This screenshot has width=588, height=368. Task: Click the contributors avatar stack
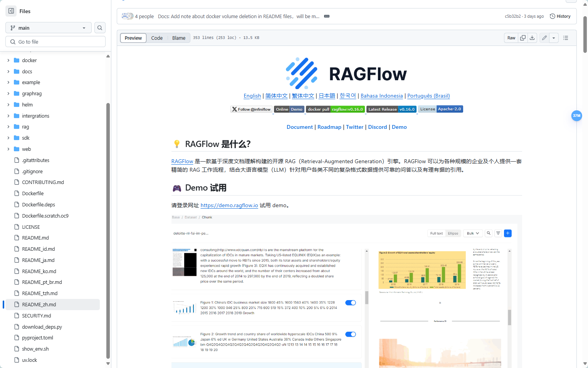pos(127,16)
